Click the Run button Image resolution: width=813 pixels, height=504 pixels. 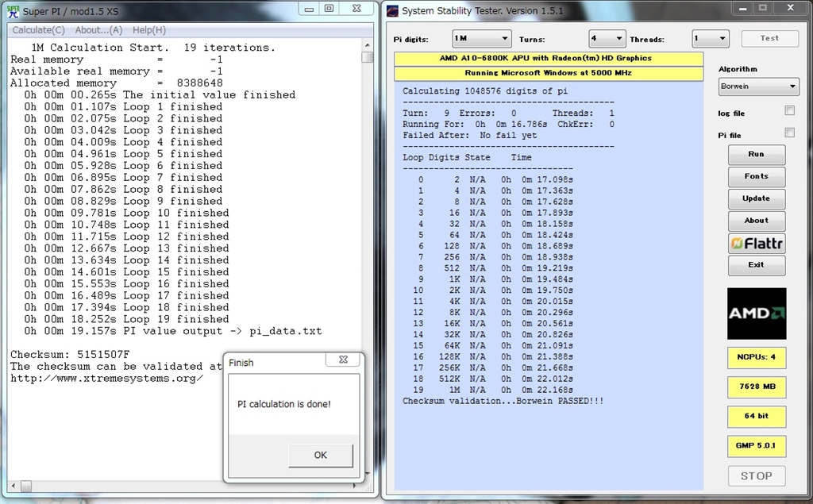pyautogui.click(x=757, y=155)
